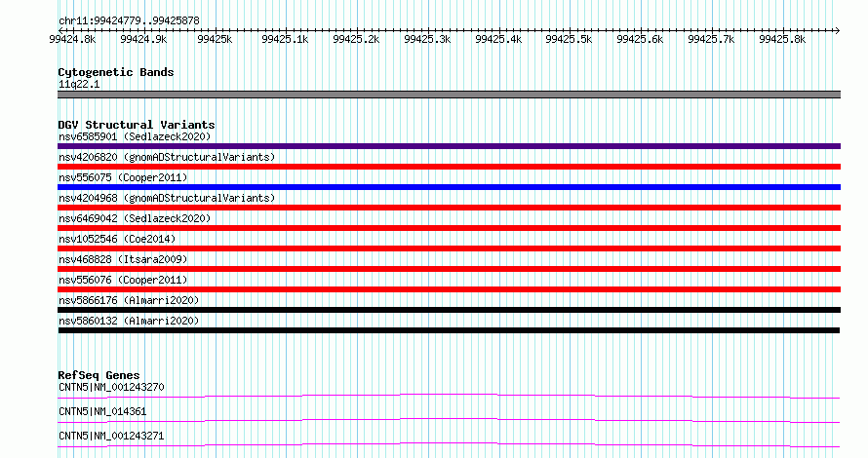Click ruler tick label 99424.9k
The image size is (868, 458).
143,39
